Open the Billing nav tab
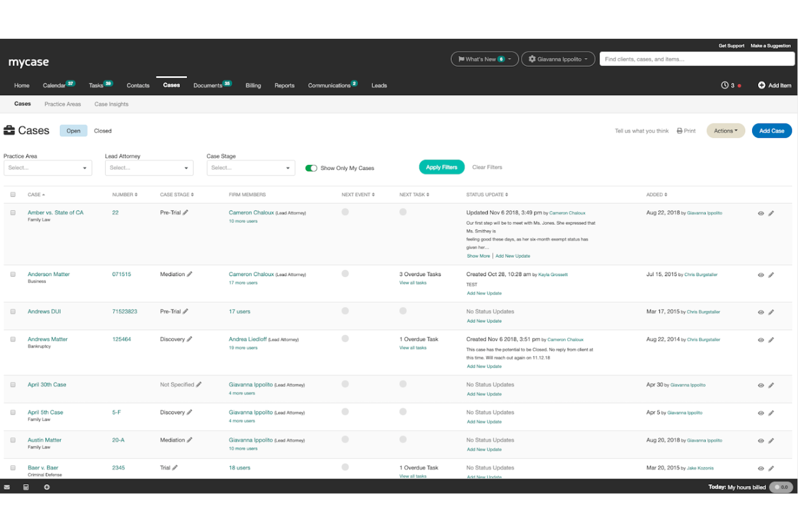The height and width of the screenshot is (532, 798). pyautogui.click(x=253, y=86)
